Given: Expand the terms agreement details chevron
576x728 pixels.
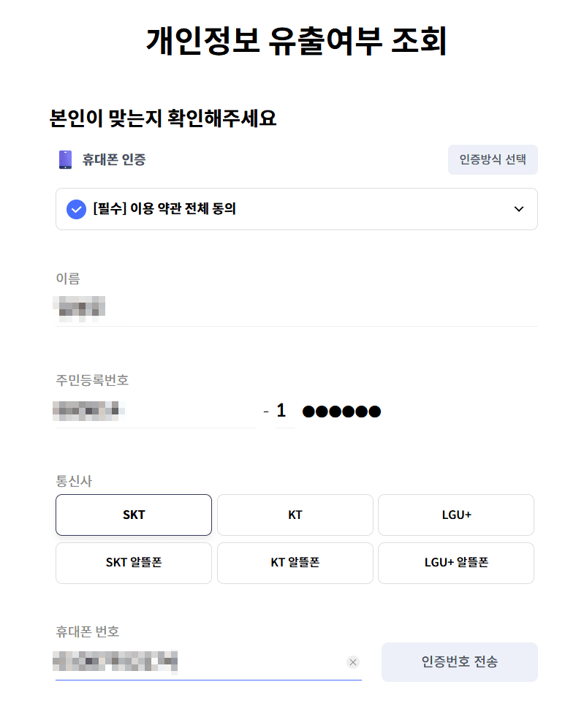Looking at the screenshot, I should pos(519,209).
